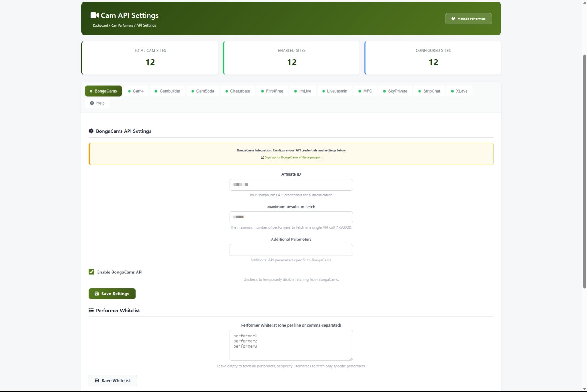Focus the Affiliate ID input field
Image resolution: width=587 pixels, height=392 pixels.
tap(291, 185)
